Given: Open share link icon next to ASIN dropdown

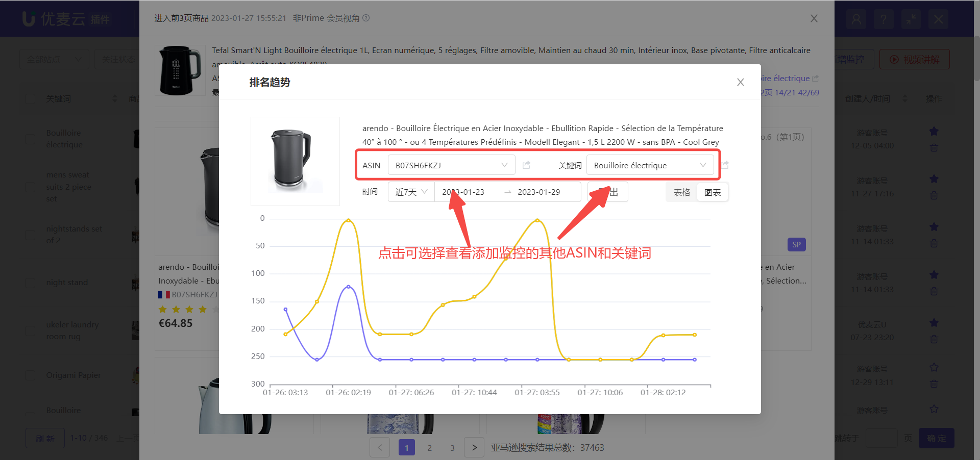Looking at the screenshot, I should (526, 165).
